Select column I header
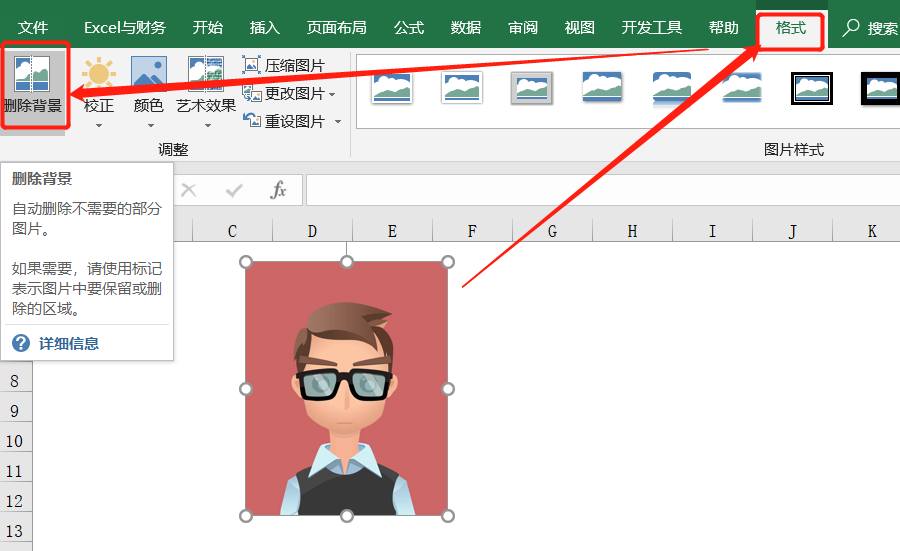The width and height of the screenshot is (900, 551). 712,231
